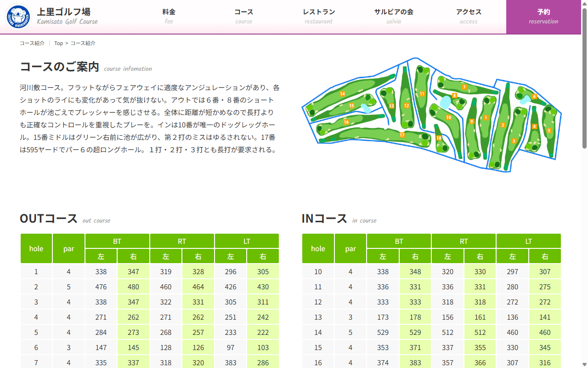Click value 480 in OUT hole 2 row
The image size is (588, 368).
(x=133, y=287)
